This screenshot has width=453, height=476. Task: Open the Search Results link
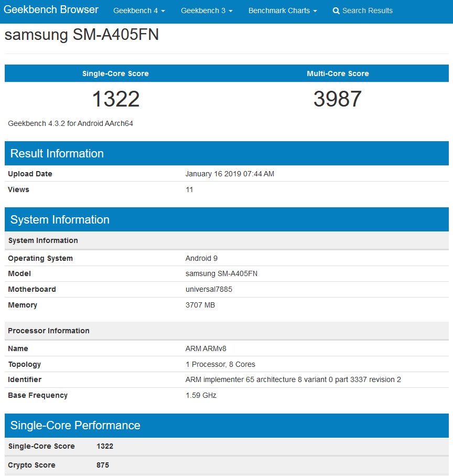pyautogui.click(x=367, y=10)
